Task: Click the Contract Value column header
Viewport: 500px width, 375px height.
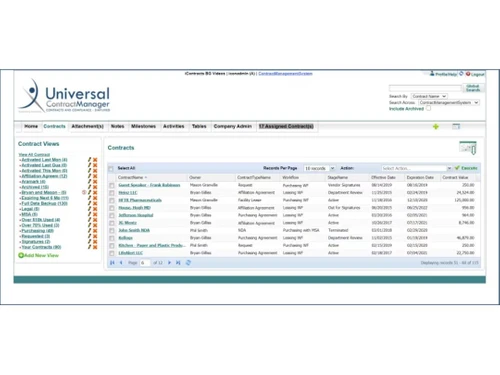Action: (455, 177)
